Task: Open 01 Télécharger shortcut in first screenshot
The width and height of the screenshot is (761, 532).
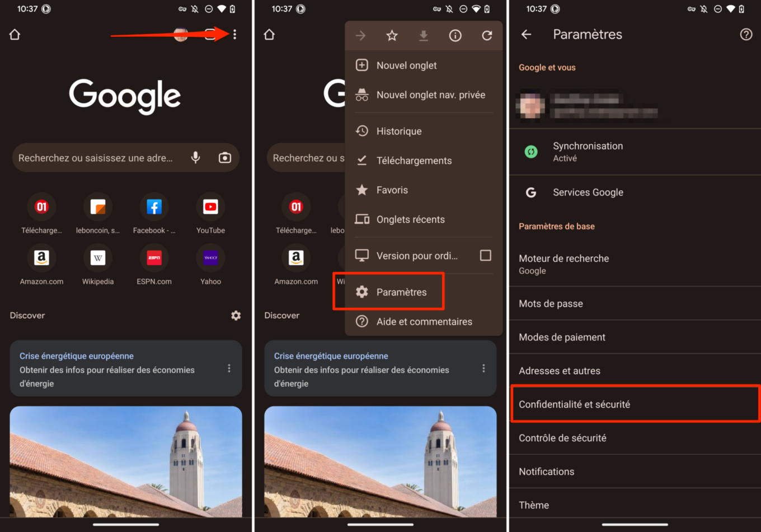Action: coord(41,213)
